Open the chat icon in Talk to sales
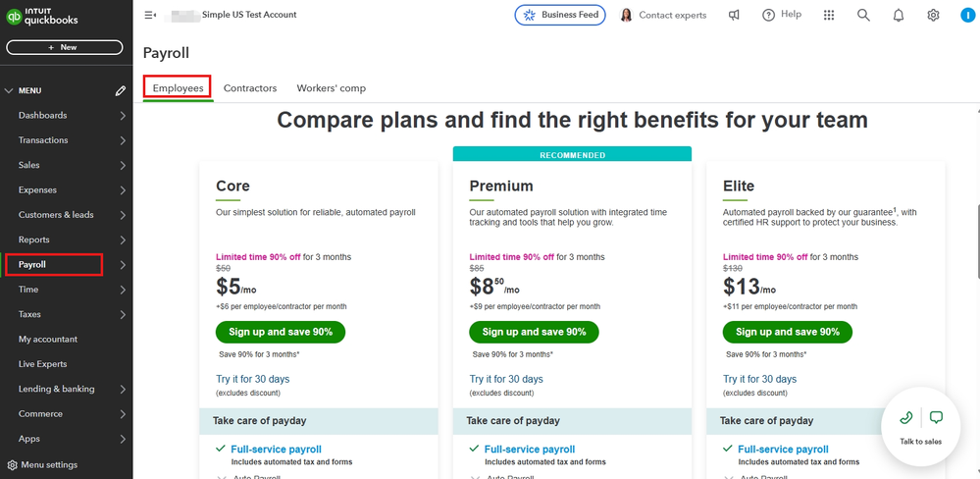Screen dimensions: 980x479 936,417
